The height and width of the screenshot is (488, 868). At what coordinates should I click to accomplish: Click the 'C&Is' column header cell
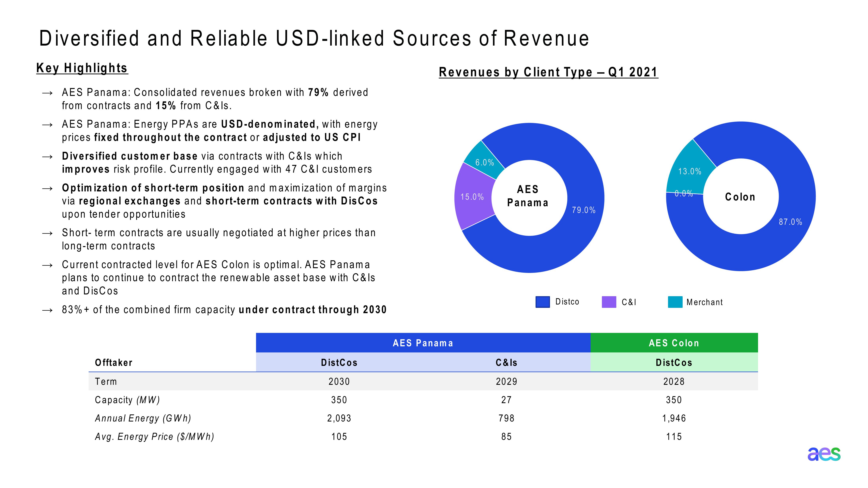[507, 362]
